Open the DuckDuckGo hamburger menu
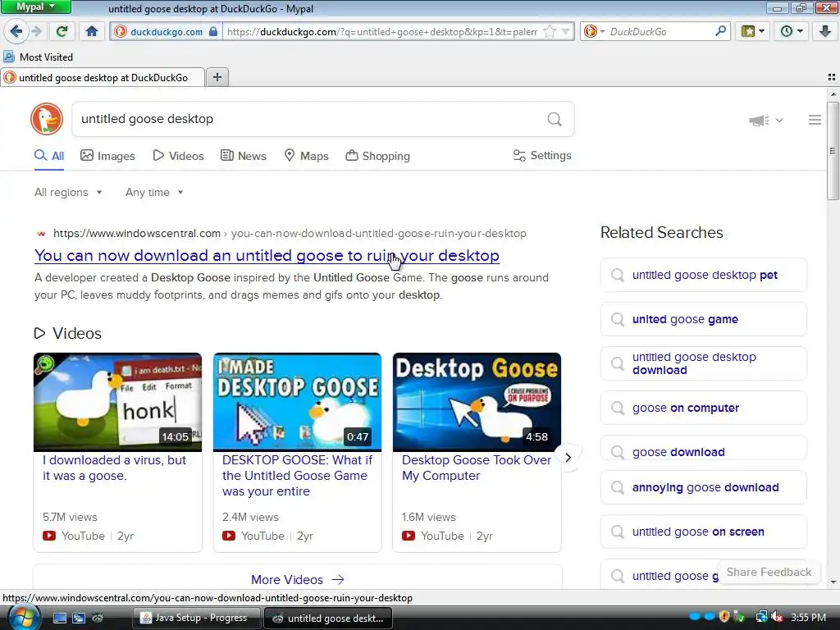Image resolution: width=840 pixels, height=630 pixels. tap(815, 120)
